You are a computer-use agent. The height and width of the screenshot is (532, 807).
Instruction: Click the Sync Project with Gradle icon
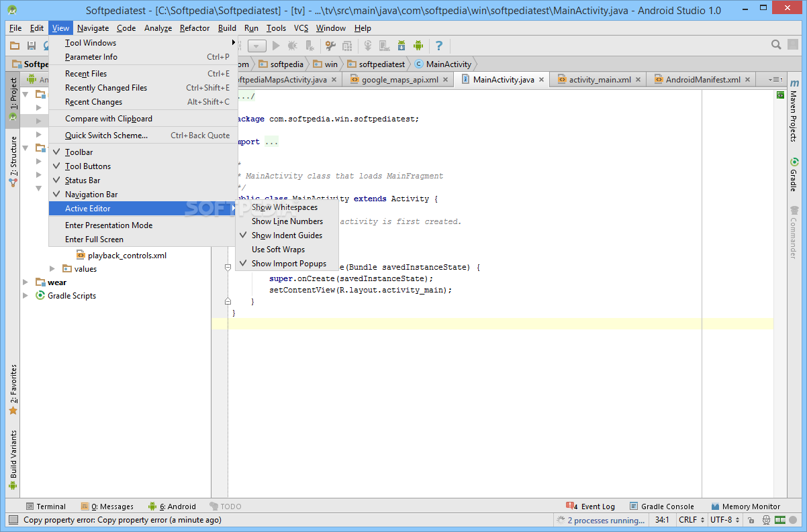(x=368, y=46)
